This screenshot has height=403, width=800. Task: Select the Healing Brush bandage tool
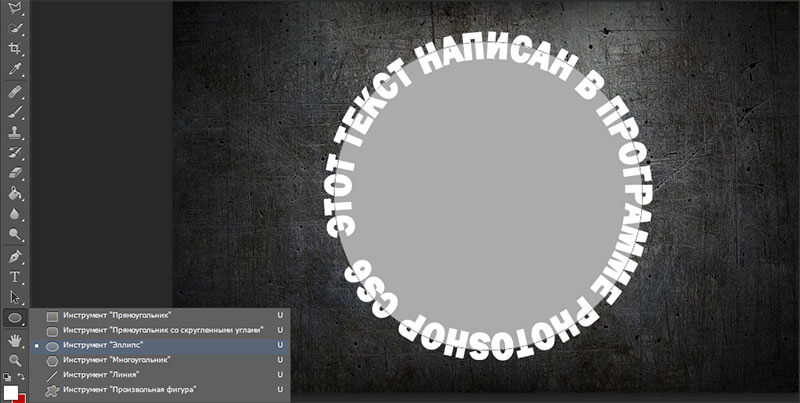pos(15,93)
